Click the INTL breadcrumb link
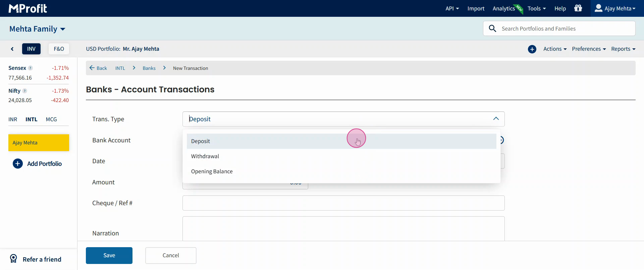The image size is (644, 270). click(x=120, y=68)
